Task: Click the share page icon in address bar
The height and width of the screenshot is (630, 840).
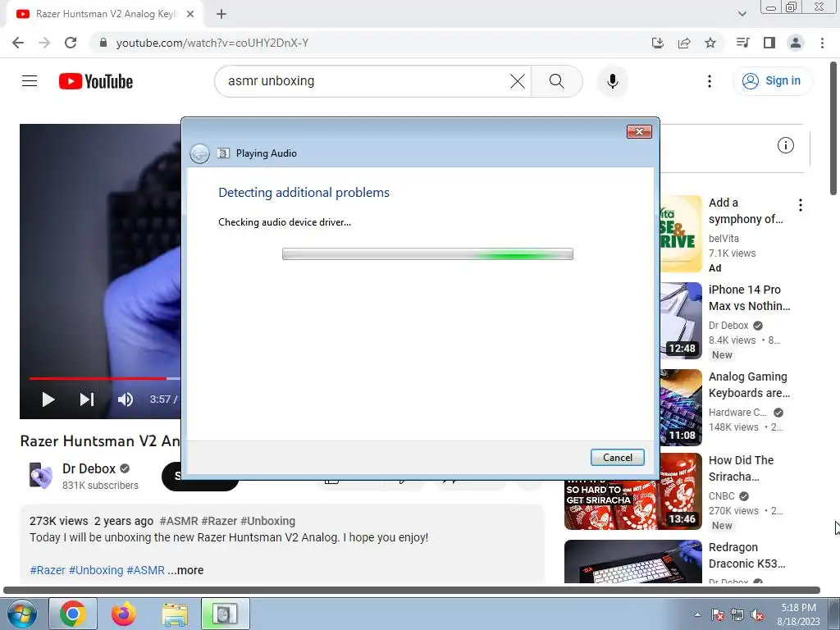Action: pos(684,43)
